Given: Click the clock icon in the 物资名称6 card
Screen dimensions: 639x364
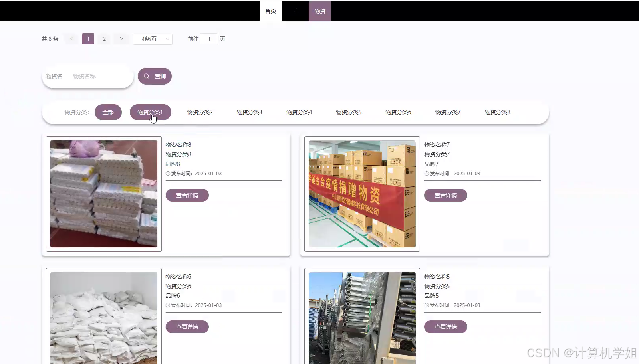Looking at the screenshot, I should click(168, 305).
